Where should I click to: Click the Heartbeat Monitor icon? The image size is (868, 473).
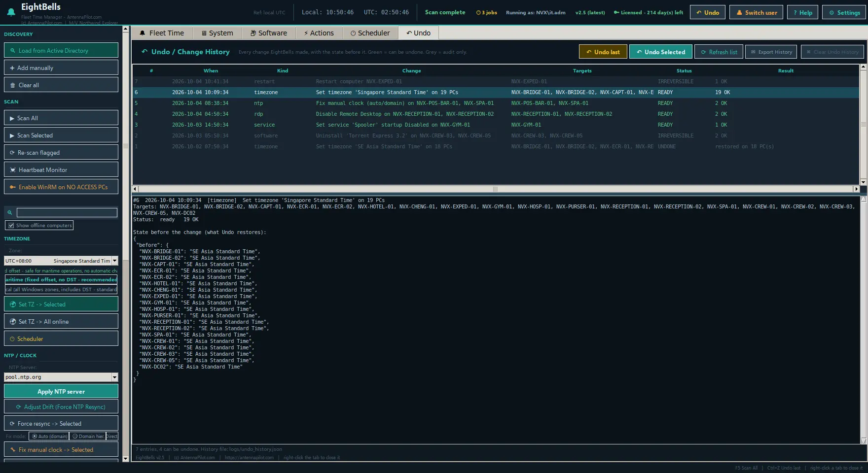click(13, 170)
